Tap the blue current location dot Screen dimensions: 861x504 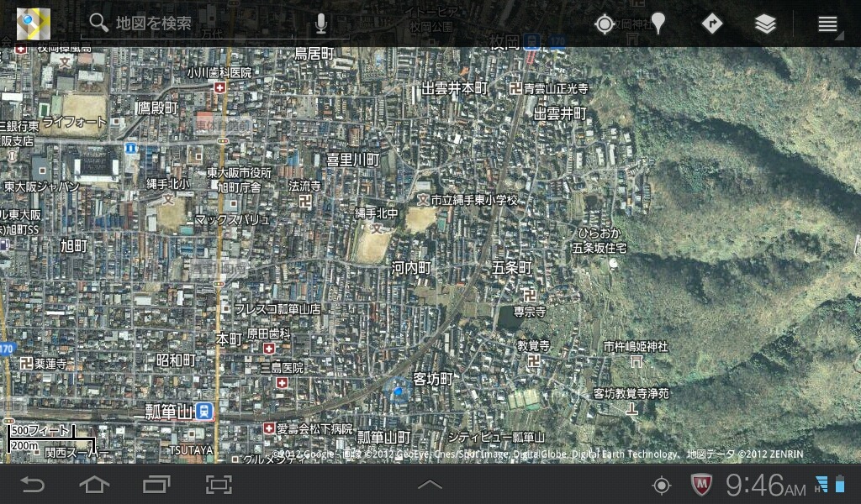[399, 391]
